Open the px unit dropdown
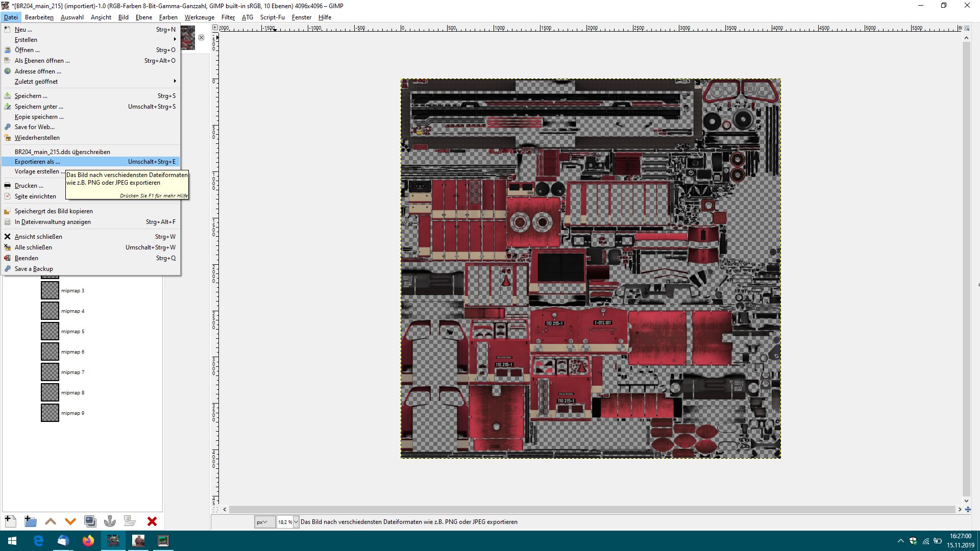This screenshot has height=551, width=980. pos(264,522)
